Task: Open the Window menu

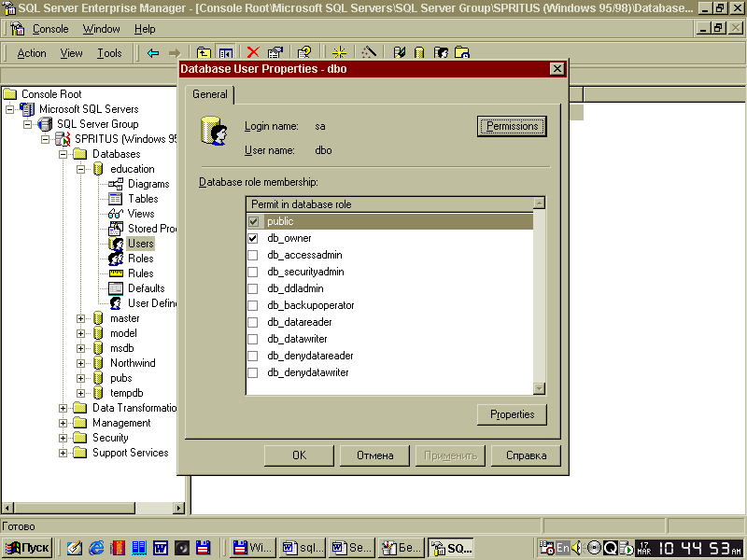Action: point(102,29)
